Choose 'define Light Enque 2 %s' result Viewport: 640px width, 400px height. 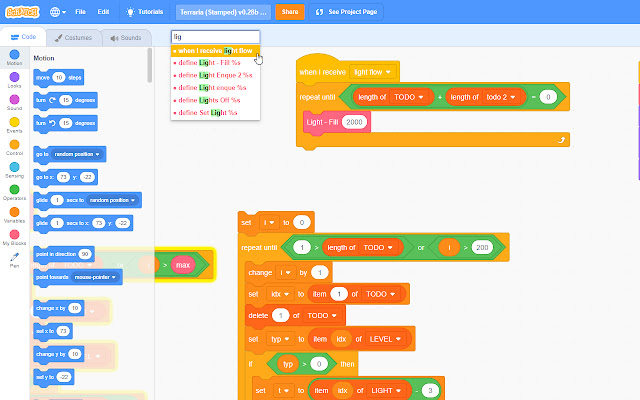click(x=216, y=75)
